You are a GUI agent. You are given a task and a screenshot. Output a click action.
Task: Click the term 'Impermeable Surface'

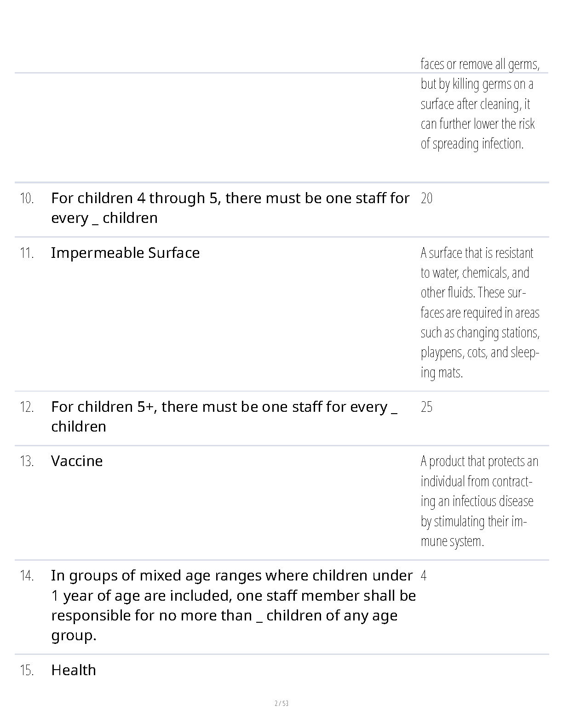125,253
